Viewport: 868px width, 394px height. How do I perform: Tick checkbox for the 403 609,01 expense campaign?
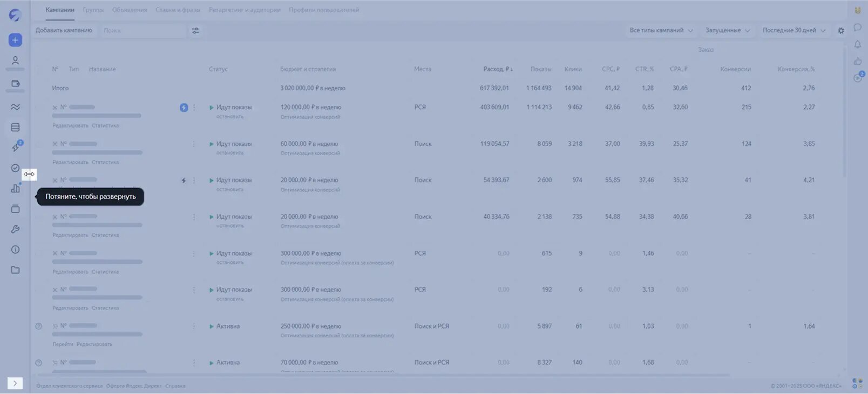click(x=38, y=108)
